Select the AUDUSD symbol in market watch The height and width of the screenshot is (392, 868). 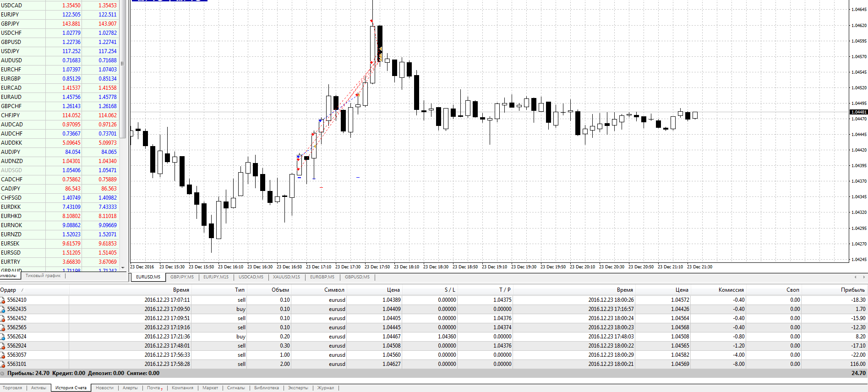pos(11,60)
